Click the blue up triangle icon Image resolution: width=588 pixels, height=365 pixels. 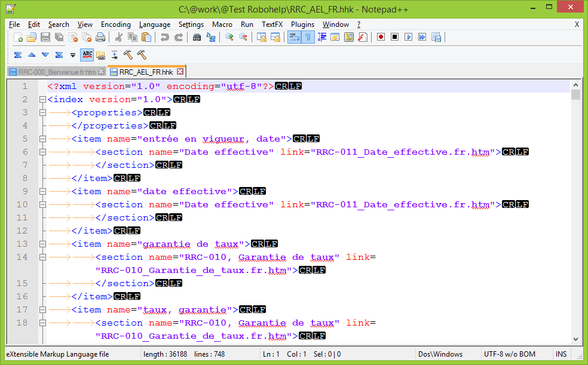(x=32, y=55)
